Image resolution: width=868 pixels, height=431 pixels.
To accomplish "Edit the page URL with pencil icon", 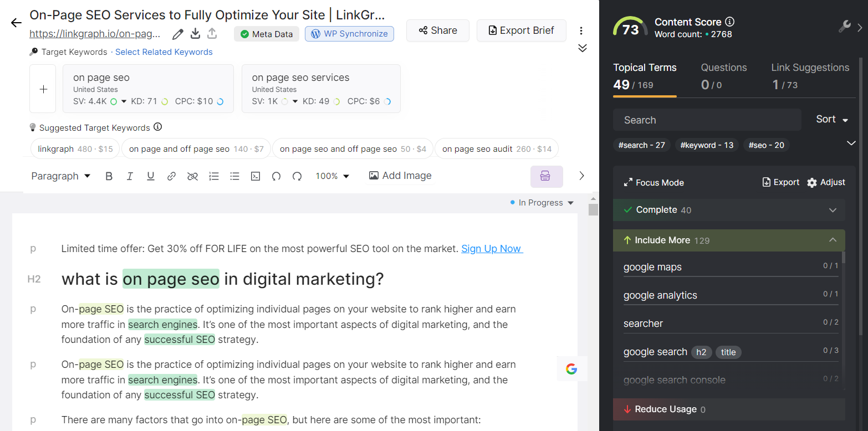I will tap(178, 34).
